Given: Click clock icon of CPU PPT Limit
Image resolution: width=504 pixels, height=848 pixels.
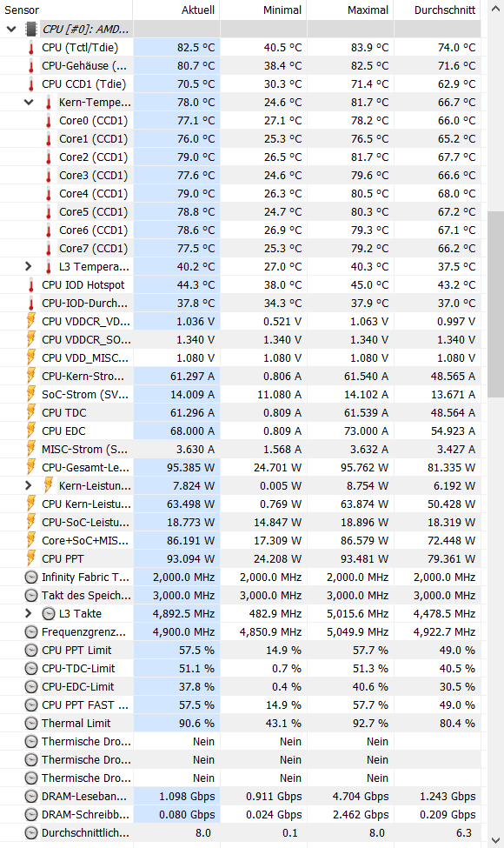Looking at the screenshot, I should (31, 650).
